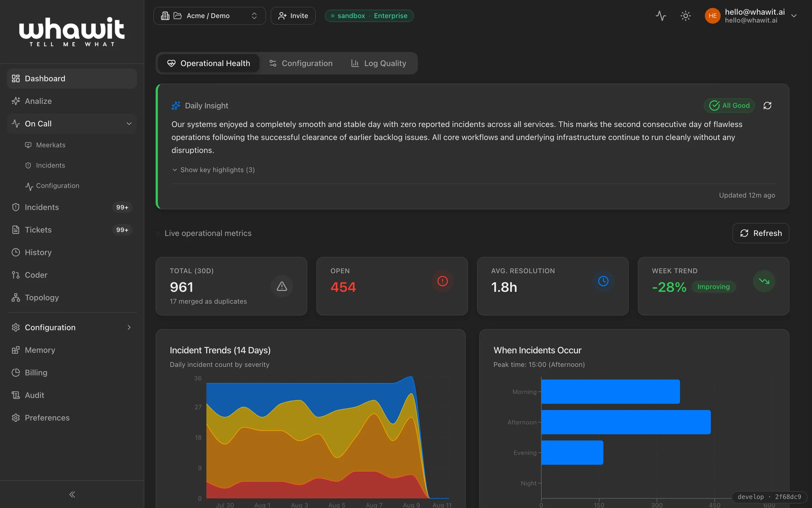Click the Tickets document icon
Viewport: 812px width, 508px height.
coord(16,230)
